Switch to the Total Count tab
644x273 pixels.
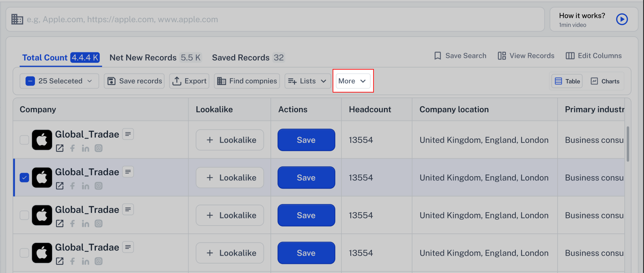pyautogui.click(x=61, y=58)
